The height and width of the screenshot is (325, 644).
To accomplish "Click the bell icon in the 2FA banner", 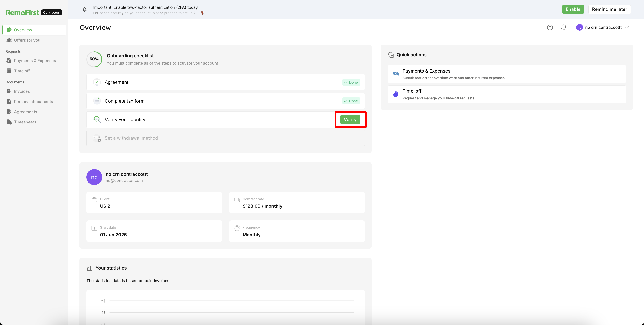I will pyautogui.click(x=85, y=10).
